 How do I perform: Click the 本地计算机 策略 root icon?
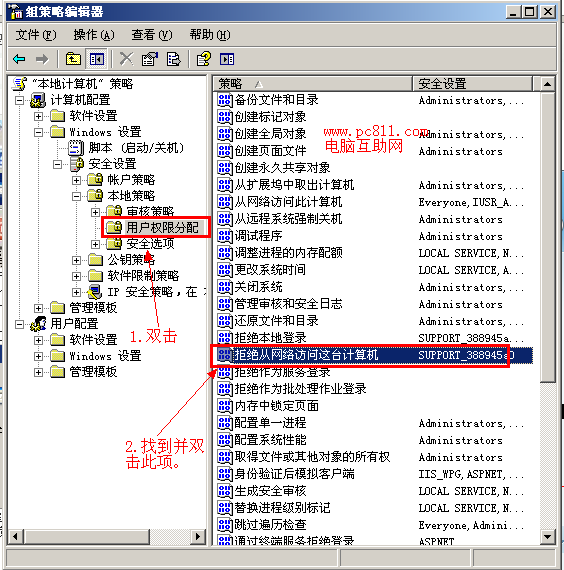20,84
